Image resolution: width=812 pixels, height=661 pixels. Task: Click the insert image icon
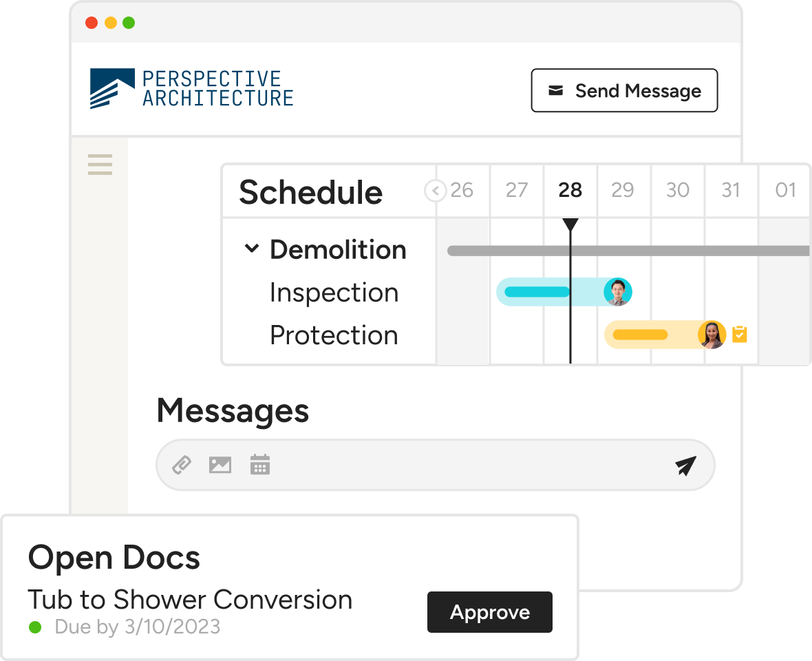(220, 465)
